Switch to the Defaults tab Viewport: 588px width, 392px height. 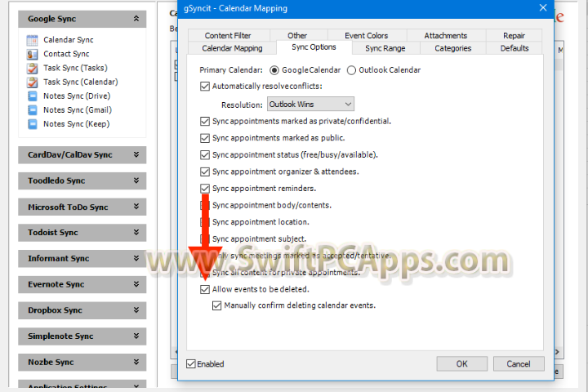click(x=514, y=48)
